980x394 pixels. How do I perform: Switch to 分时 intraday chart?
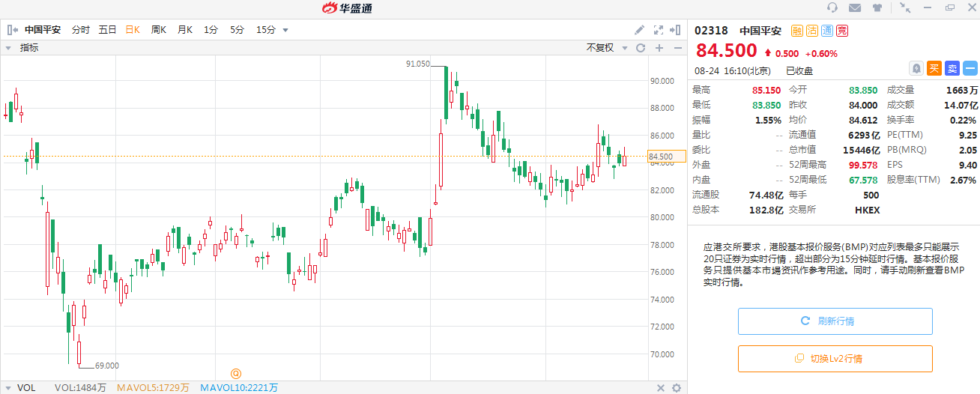click(80, 30)
